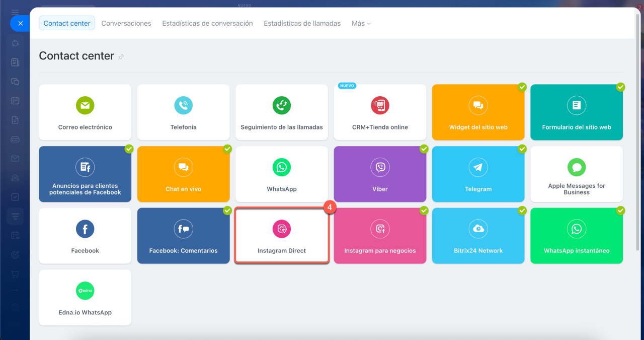This screenshot has width=644, height=340.
Task: Open the target goal icon in the sidebar
Action: point(15,255)
